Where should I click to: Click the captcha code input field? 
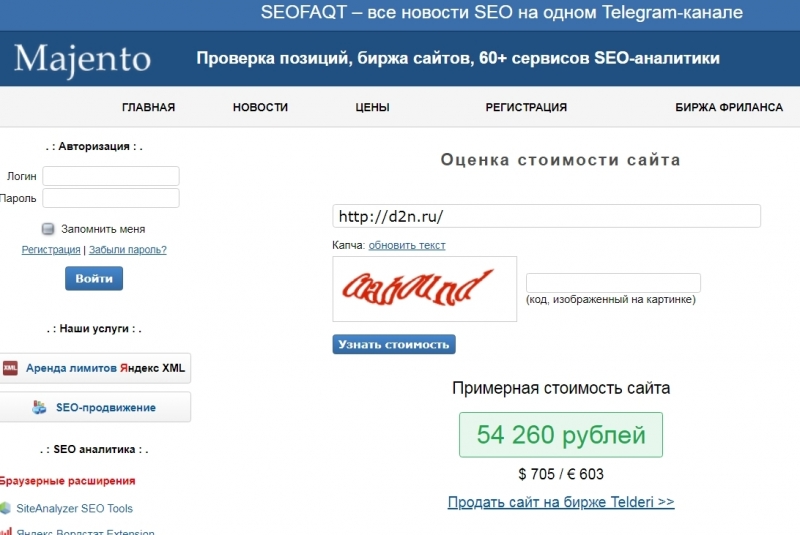[x=613, y=283]
